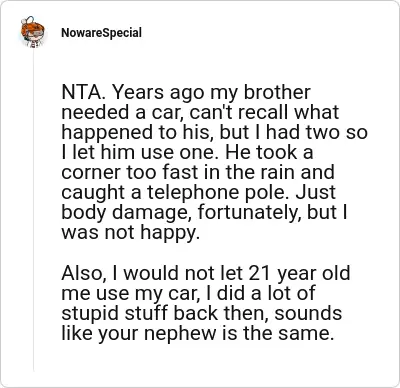Click the words 'me use my car'

point(131,293)
